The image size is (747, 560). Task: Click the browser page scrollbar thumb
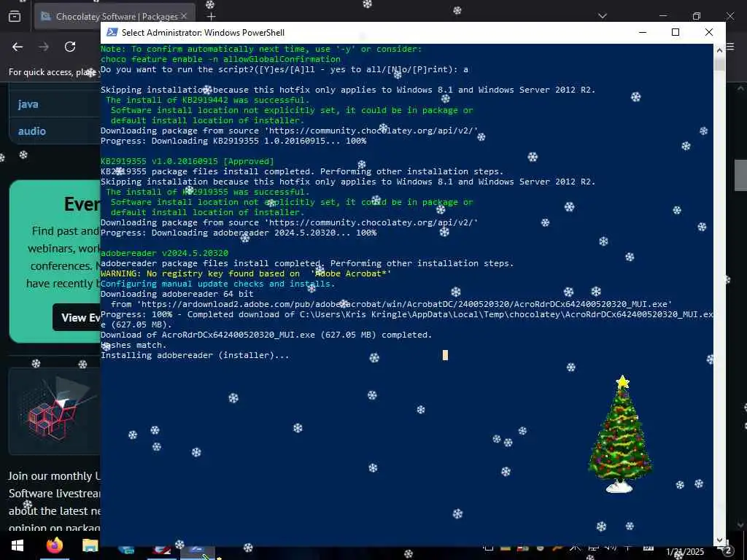point(740,175)
